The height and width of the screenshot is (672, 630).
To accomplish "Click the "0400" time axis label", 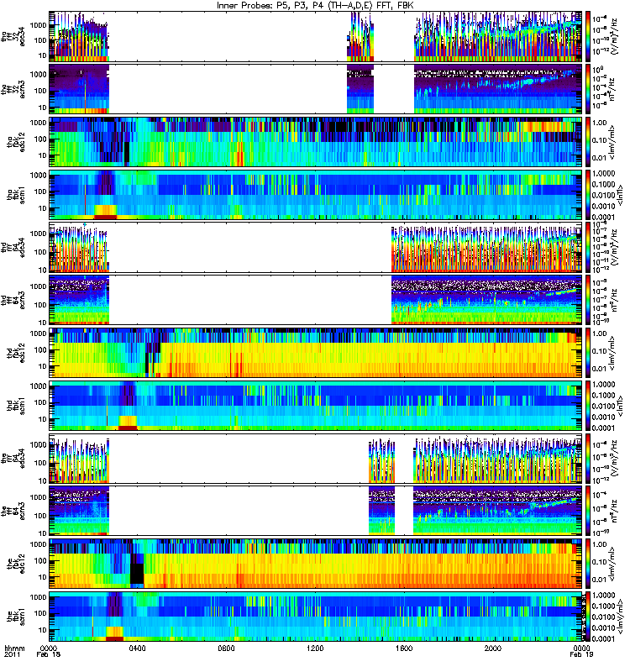I will (x=137, y=648).
